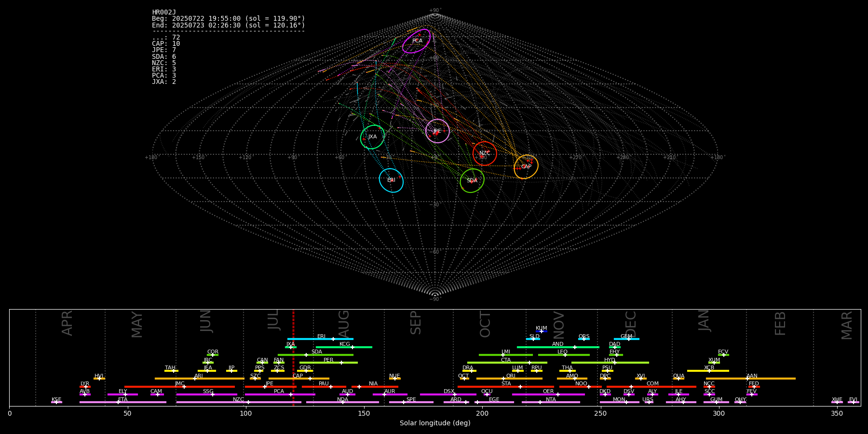Click the CAP orange bar in timeline
Image resolution: width=868 pixels, height=434 pixels.
(299, 379)
